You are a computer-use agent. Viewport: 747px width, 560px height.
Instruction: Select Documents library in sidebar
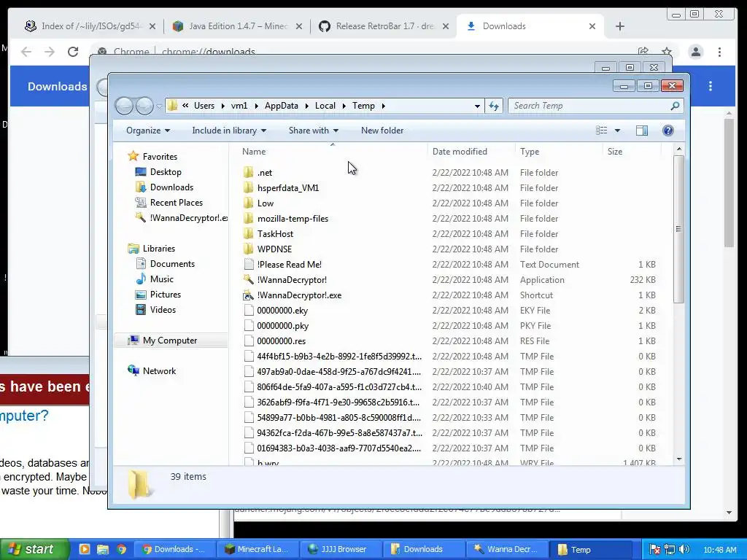point(172,264)
